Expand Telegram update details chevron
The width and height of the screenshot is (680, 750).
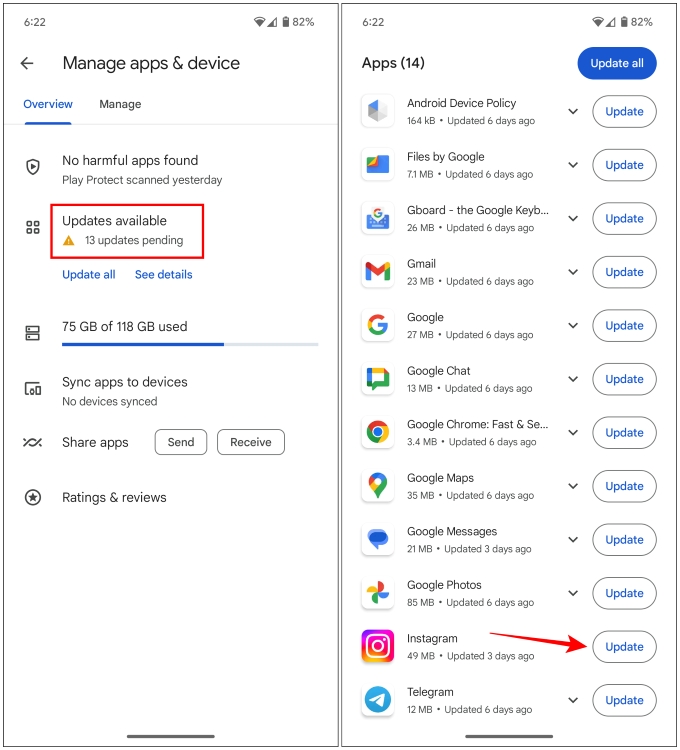573,701
